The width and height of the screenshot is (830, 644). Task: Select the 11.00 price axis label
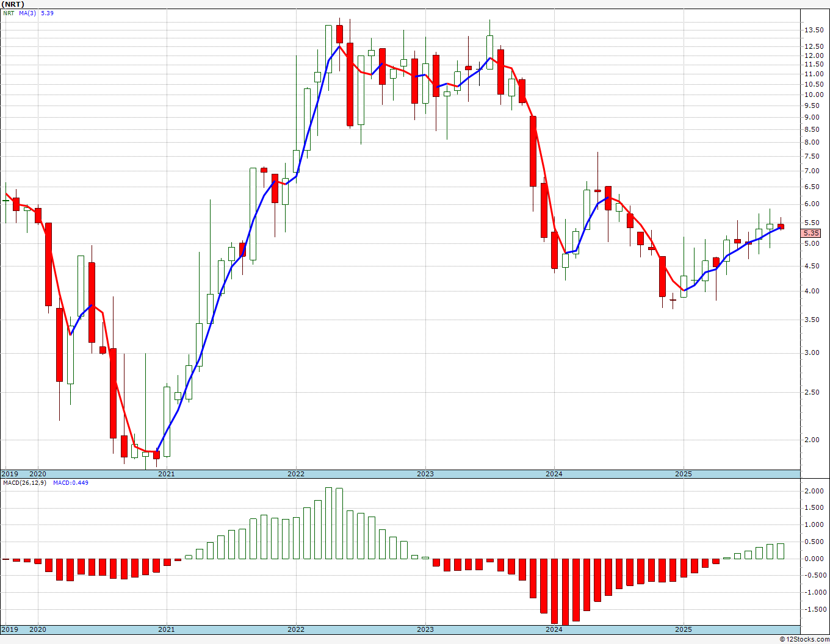pos(813,74)
